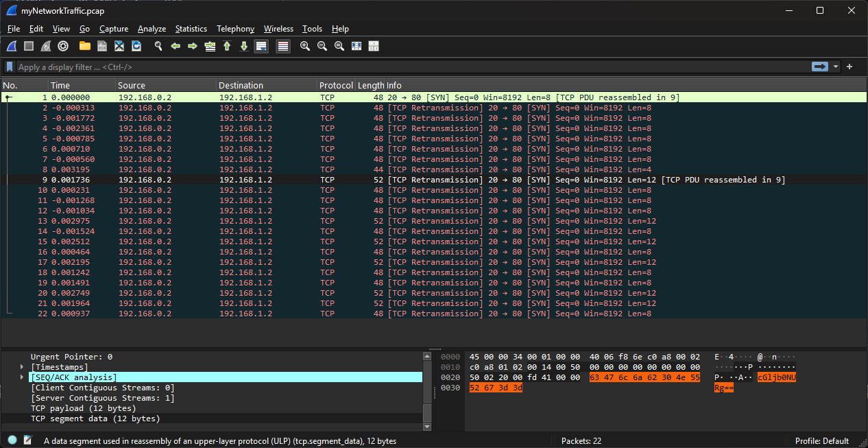Viewport: 868px width, 448px height.
Task: Click the zoom in toolbar icon
Action: (x=304, y=46)
